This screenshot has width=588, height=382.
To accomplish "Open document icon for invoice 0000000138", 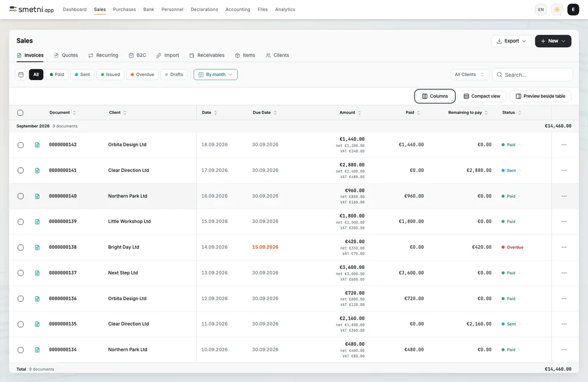I will (37, 247).
